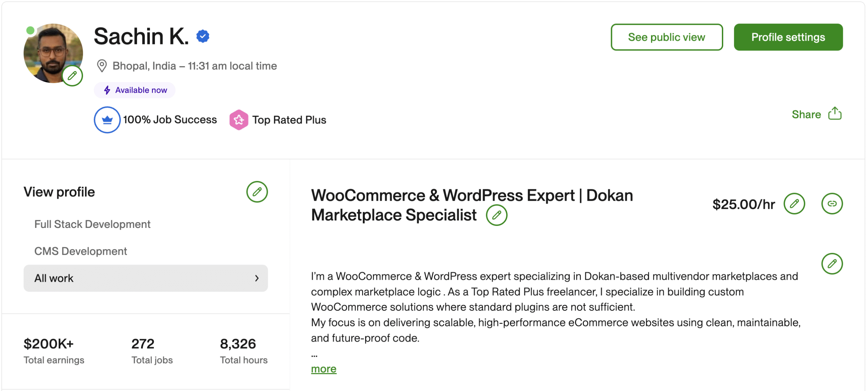Click the location pin icon beside Bhopal
This screenshot has width=868, height=391.
pyautogui.click(x=102, y=66)
